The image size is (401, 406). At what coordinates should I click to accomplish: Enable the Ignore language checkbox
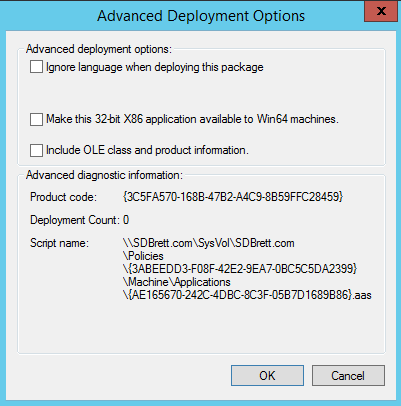pos(36,67)
